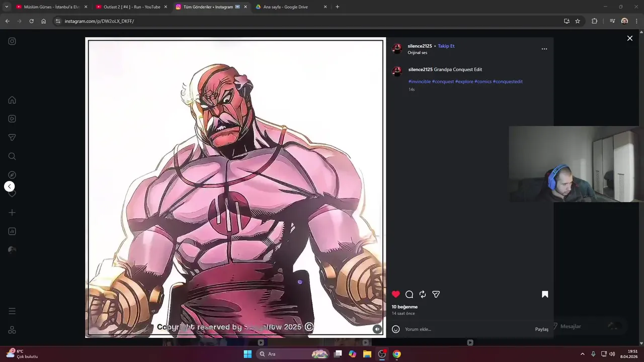
Task: Reload the page
Action: pyautogui.click(x=31, y=21)
